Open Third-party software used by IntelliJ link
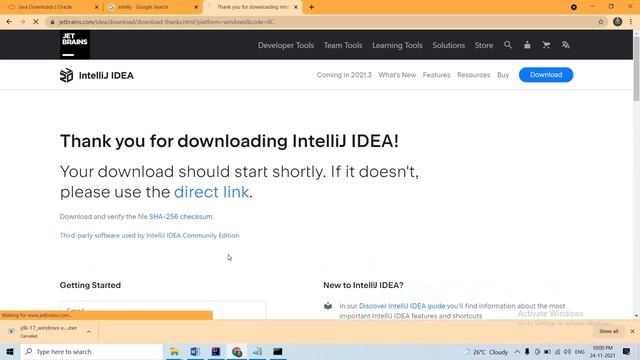Viewport: 640px width, 360px height. (149, 236)
